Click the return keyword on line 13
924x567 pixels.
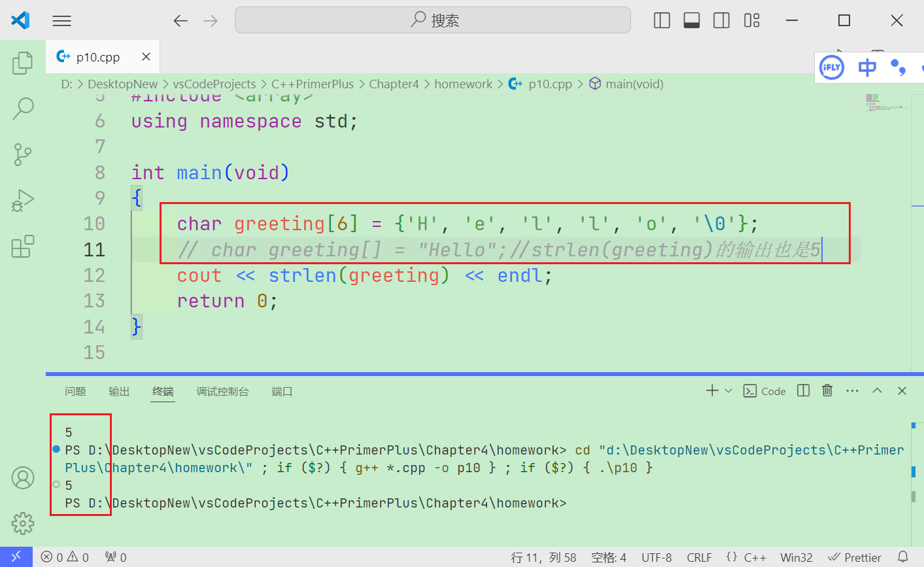[211, 301]
